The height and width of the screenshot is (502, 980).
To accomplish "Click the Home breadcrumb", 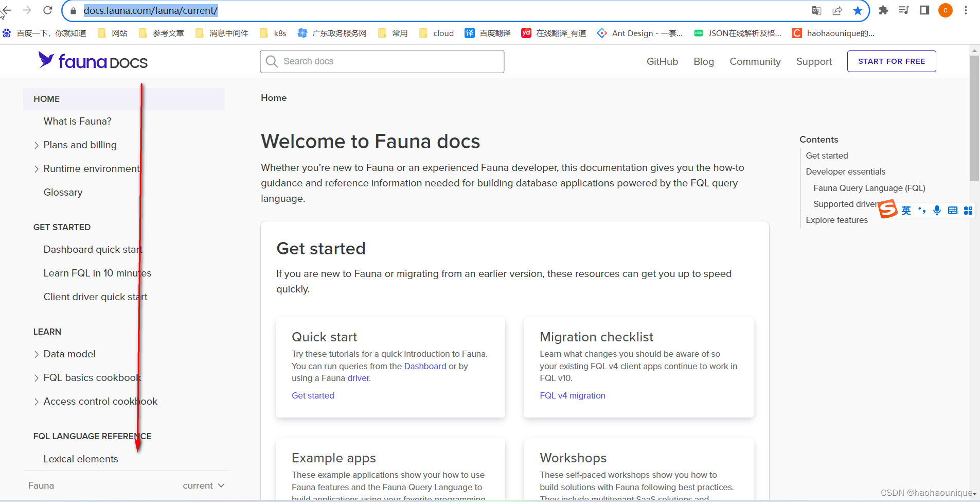I will [274, 98].
